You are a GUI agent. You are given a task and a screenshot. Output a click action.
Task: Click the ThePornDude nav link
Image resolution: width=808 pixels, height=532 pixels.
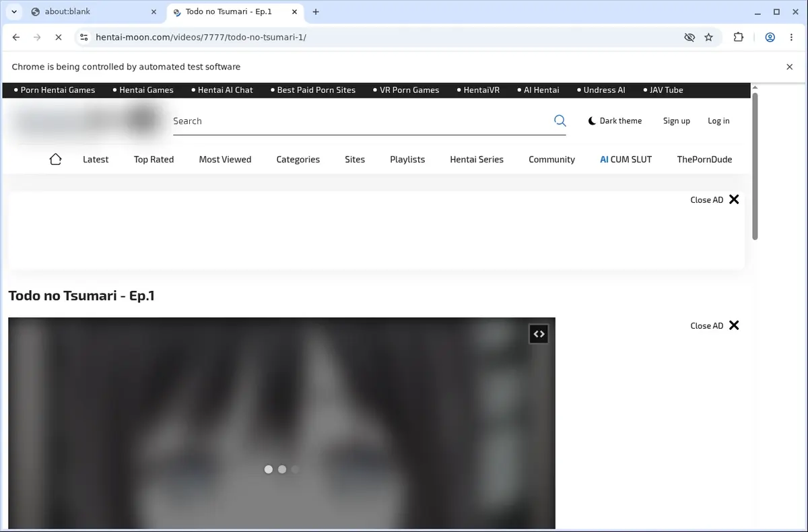click(704, 160)
